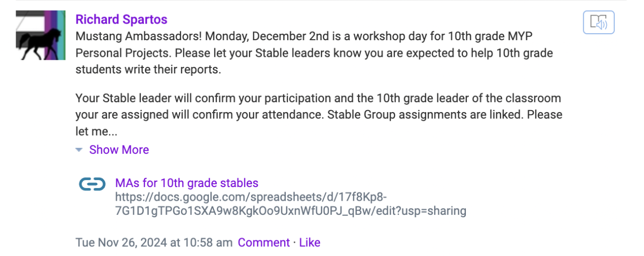Open the MAs for 10th grade stables link
644x256 pixels.
(187, 183)
